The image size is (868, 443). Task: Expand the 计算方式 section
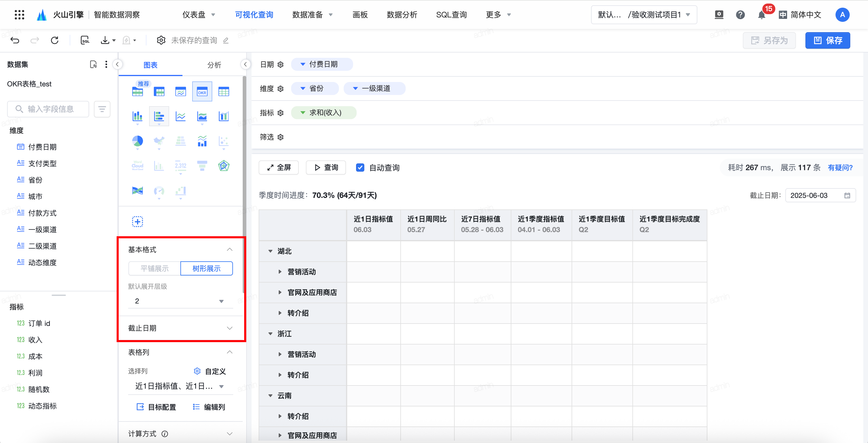229,434
